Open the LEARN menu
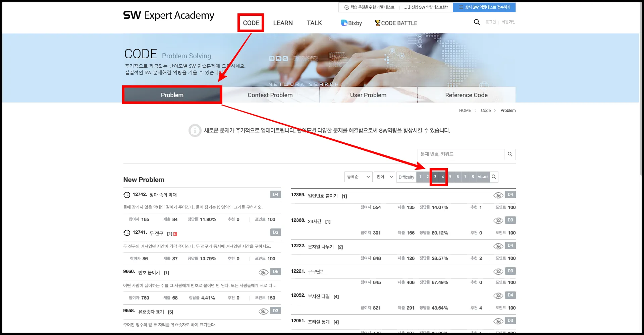644x335 pixels. tap(283, 23)
